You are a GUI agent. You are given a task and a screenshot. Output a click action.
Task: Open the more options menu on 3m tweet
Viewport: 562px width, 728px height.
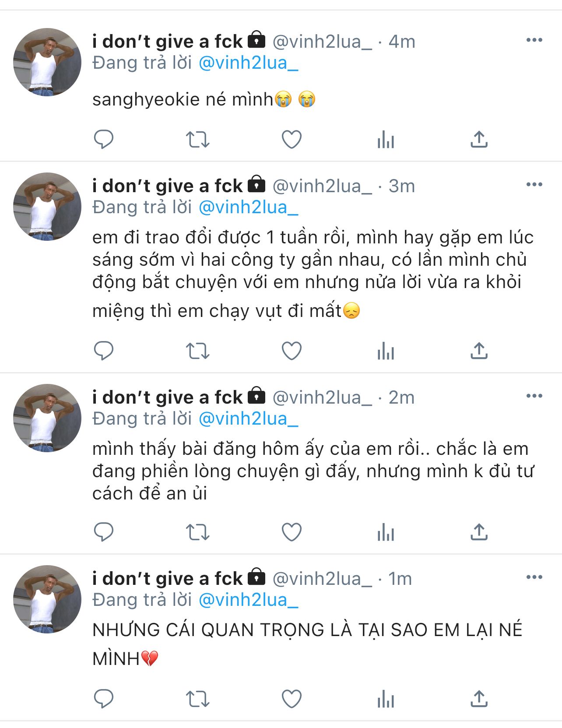click(x=534, y=185)
